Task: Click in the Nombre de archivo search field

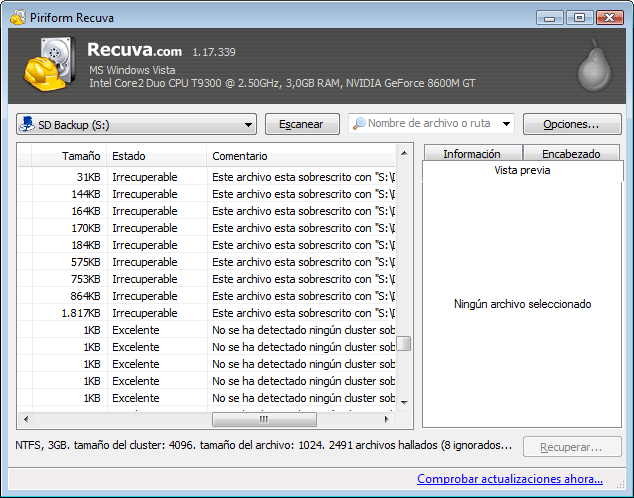Action: tap(430, 124)
